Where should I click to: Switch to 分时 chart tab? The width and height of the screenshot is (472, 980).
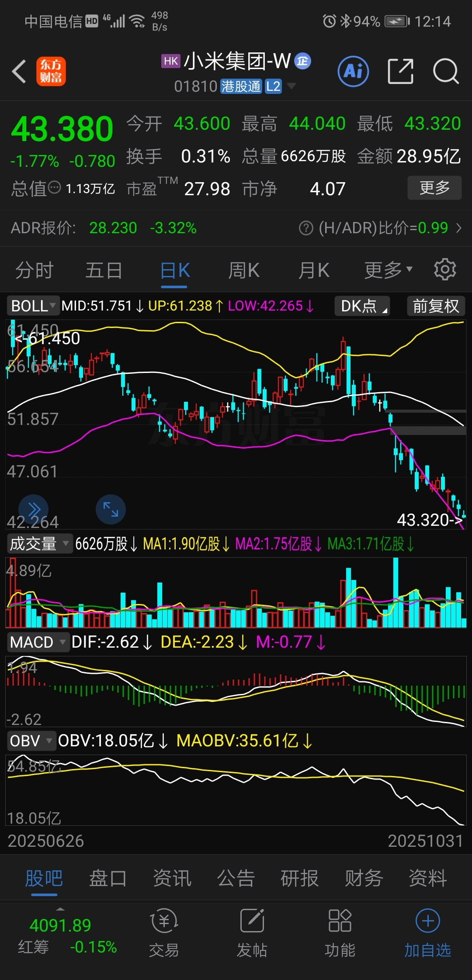click(35, 270)
